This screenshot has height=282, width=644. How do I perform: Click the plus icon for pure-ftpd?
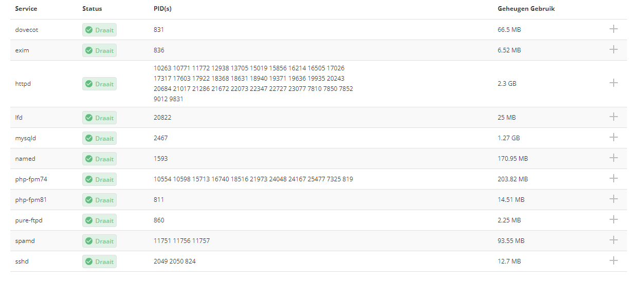(x=613, y=219)
